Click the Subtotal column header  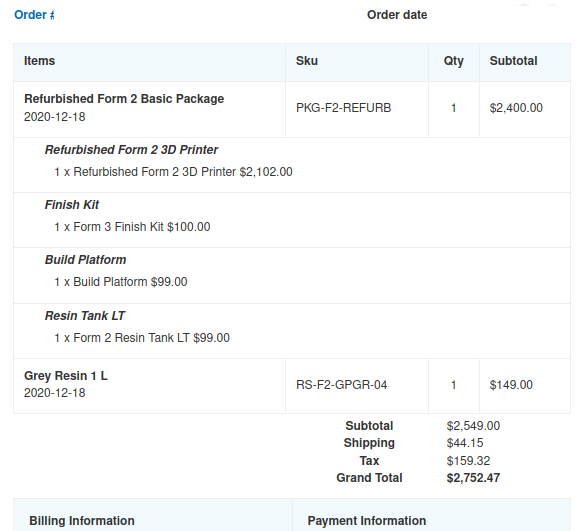pyautogui.click(x=513, y=61)
